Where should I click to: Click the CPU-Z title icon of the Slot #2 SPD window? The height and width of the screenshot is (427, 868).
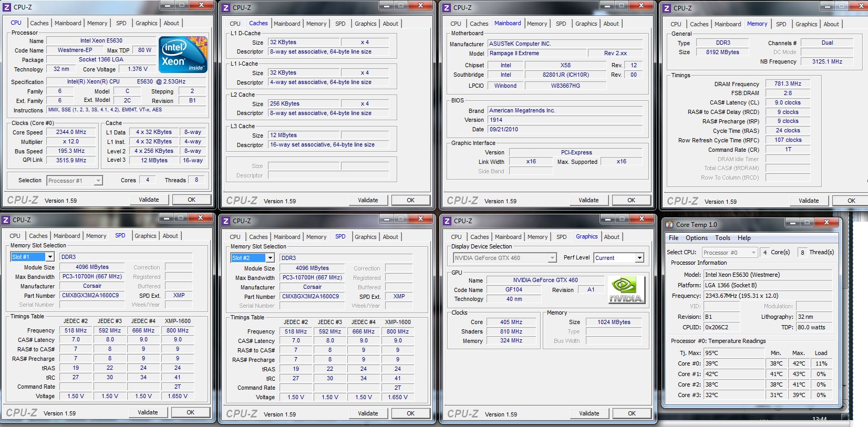pyautogui.click(x=226, y=221)
